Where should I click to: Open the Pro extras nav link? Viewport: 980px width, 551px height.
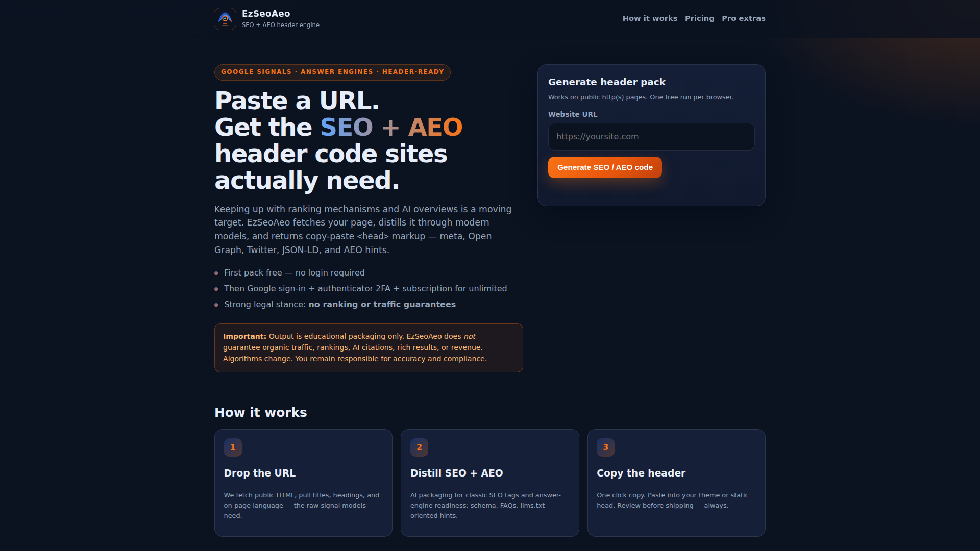pos(744,18)
